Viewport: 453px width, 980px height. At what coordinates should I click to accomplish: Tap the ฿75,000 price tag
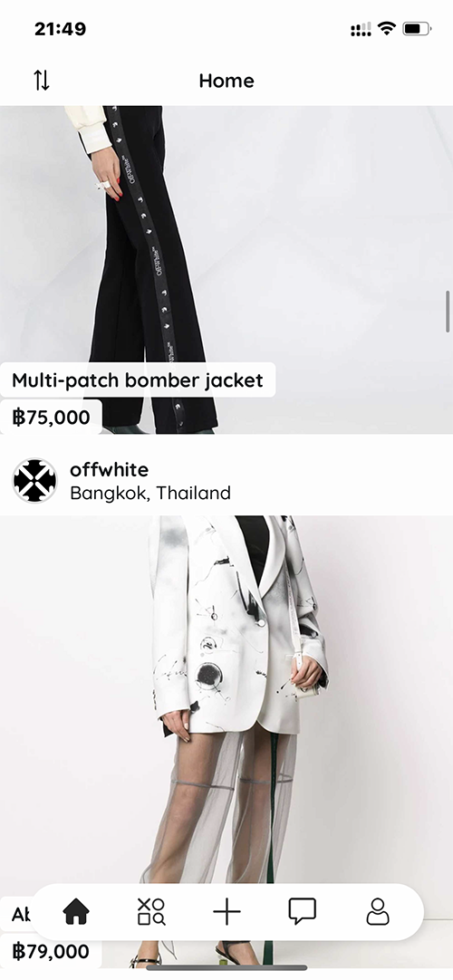(x=52, y=417)
